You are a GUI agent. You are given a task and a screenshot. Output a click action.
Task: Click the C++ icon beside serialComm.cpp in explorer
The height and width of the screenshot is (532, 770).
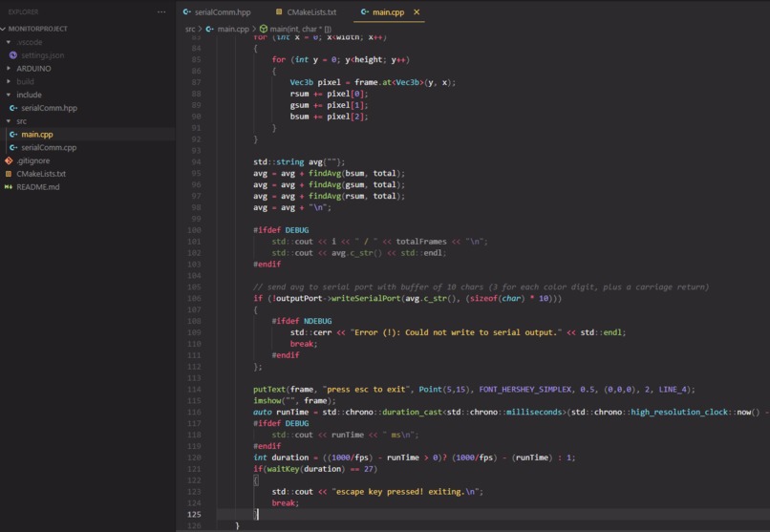(13, 147)
